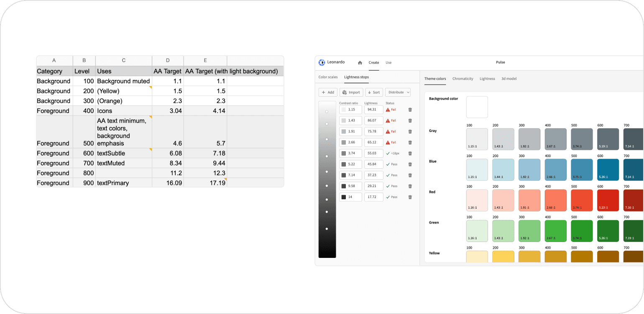644x314 pixels.
Task: Click the Pulse theme title
Action: (x=501, y=62)
